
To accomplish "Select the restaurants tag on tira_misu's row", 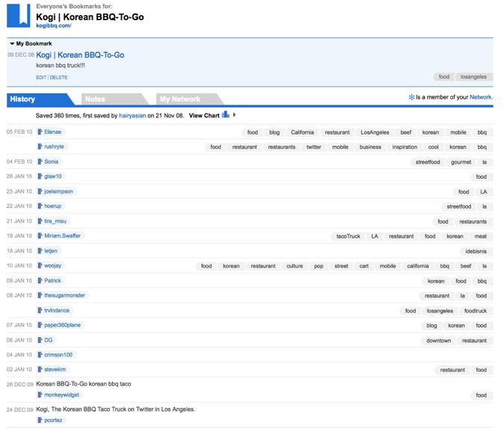I will (x=473, y=222).
